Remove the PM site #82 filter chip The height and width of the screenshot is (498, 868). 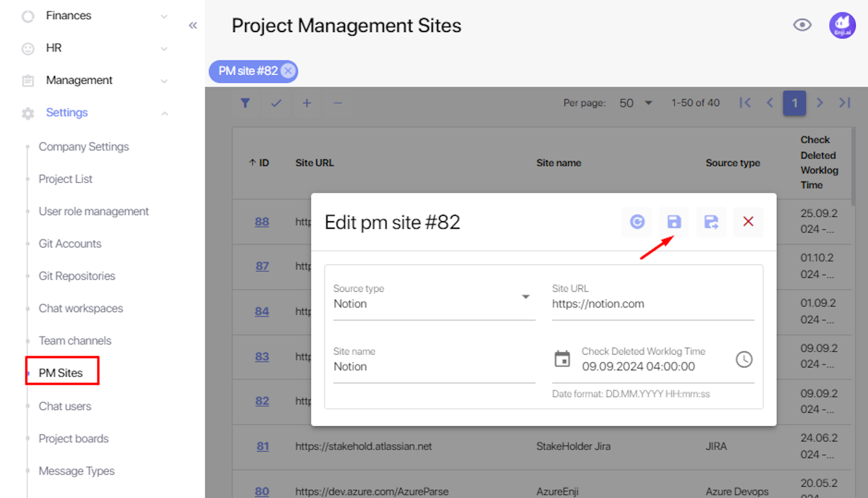click(x=288, y=71)
